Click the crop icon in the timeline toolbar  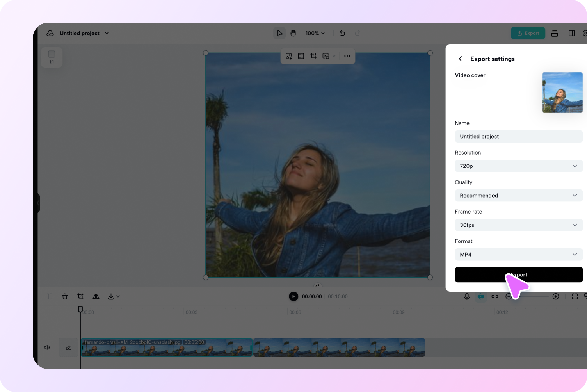pyautogui.click(x=80, y=296)
